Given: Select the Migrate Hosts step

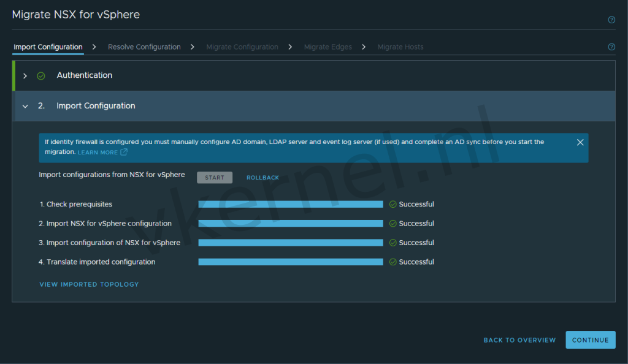Looking at the screenshot, I should (x=400, y=47).
